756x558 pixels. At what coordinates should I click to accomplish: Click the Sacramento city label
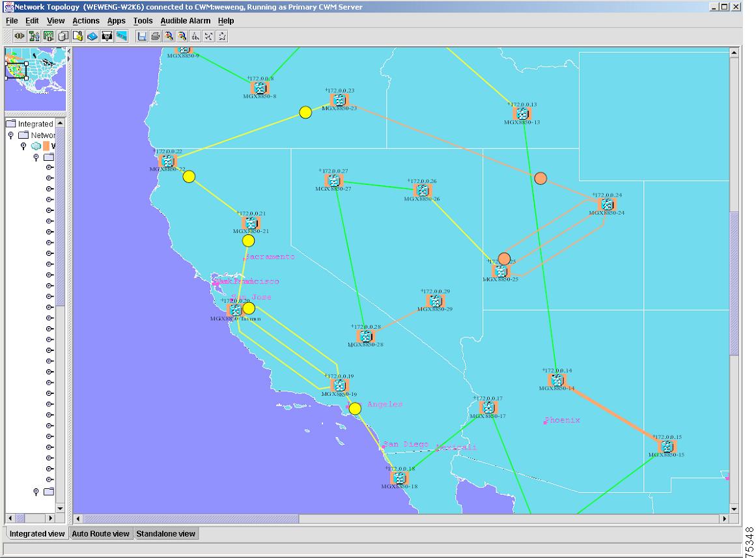tap(270, 257)
